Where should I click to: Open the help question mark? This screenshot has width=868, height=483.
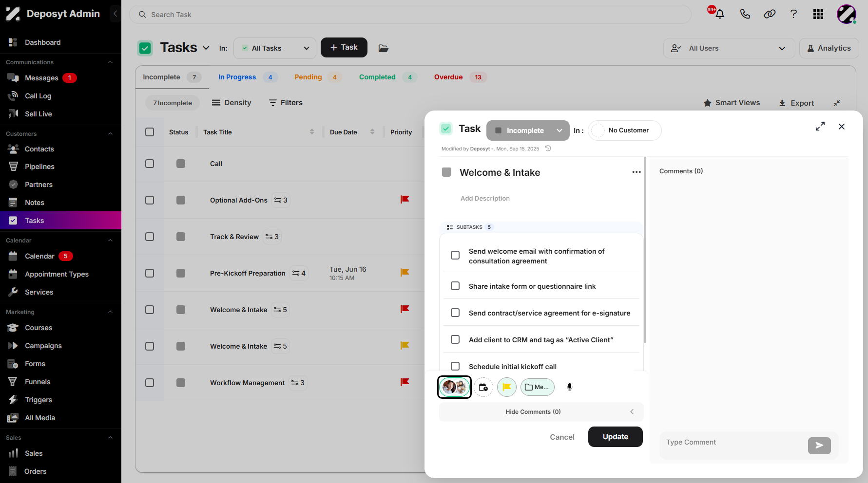tap(793, 14)
